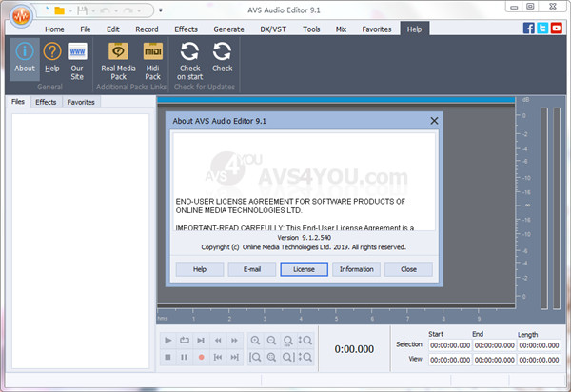Click the Help button in About dialog
This screenshot has height=392, width=571.
200,269
